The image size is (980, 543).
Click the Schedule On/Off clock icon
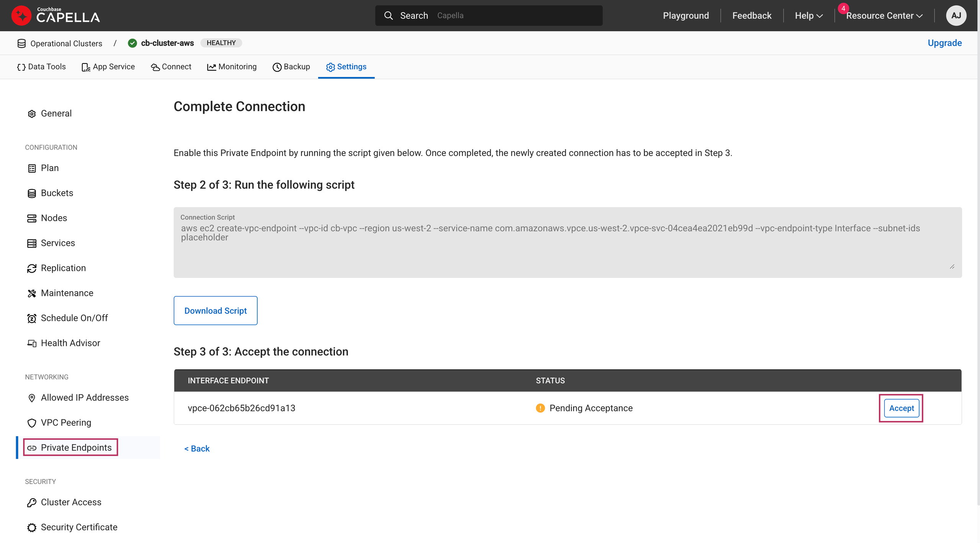32,318
